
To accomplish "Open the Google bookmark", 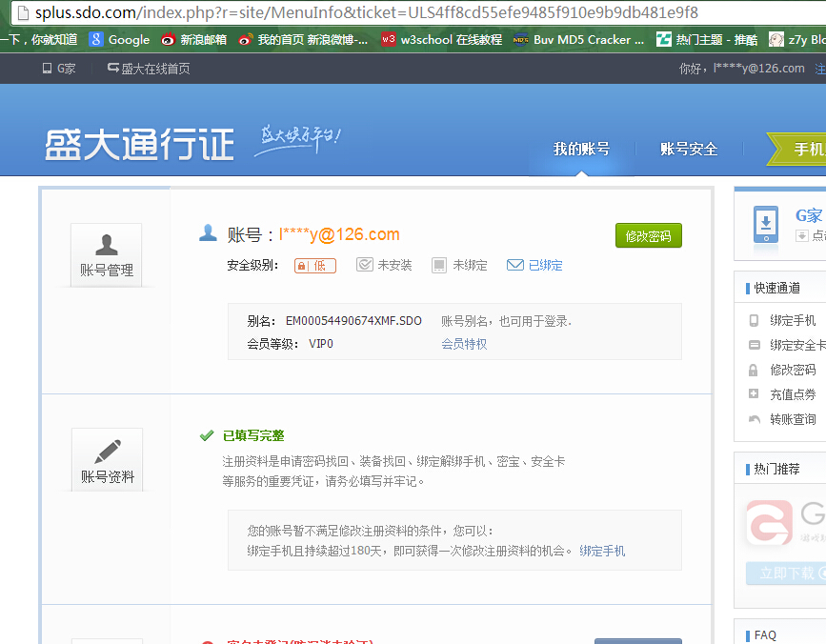I will (120, 39).
